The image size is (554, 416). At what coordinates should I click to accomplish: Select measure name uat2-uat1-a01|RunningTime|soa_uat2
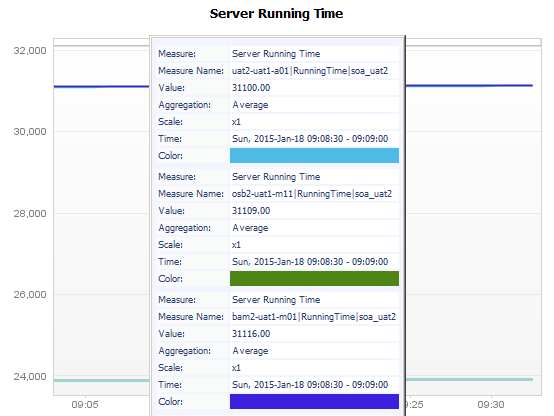pos(310,71)
